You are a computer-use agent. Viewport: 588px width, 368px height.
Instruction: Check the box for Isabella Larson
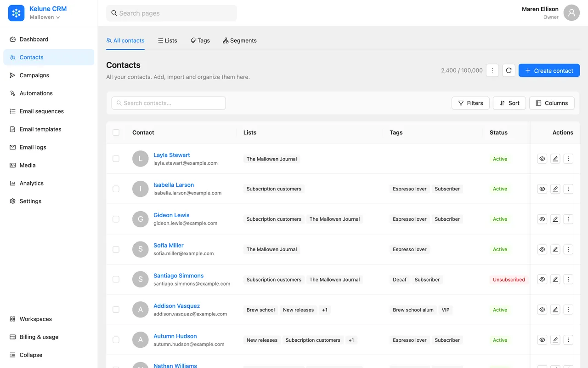coord(116,189)
